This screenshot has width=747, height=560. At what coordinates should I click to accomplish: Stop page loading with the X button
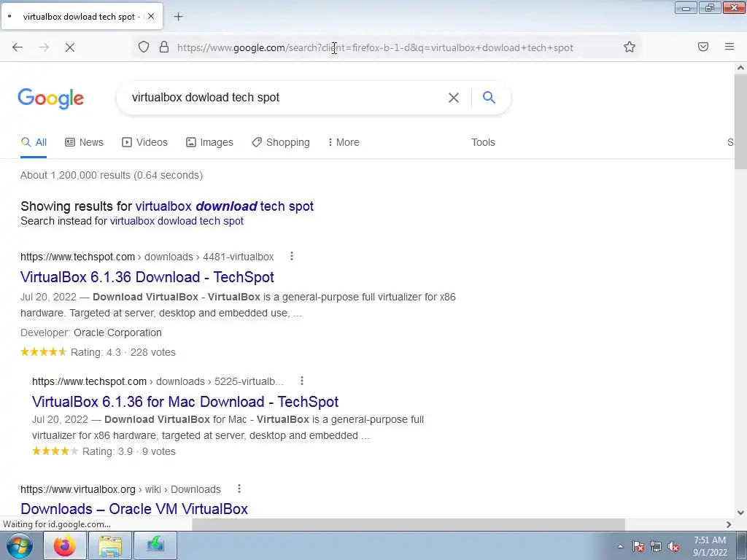tap(70, 47)
